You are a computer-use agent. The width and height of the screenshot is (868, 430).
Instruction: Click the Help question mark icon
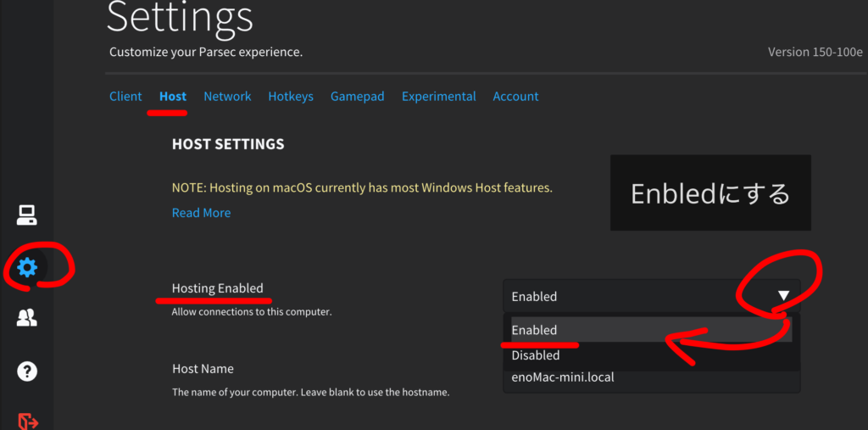(x=27, y=371)
